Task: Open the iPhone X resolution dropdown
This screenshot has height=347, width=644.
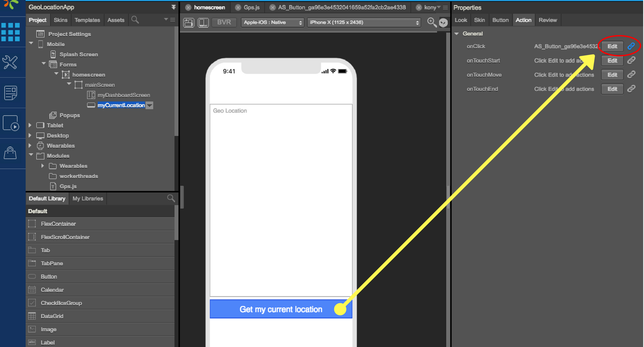Action: point(364,22)
